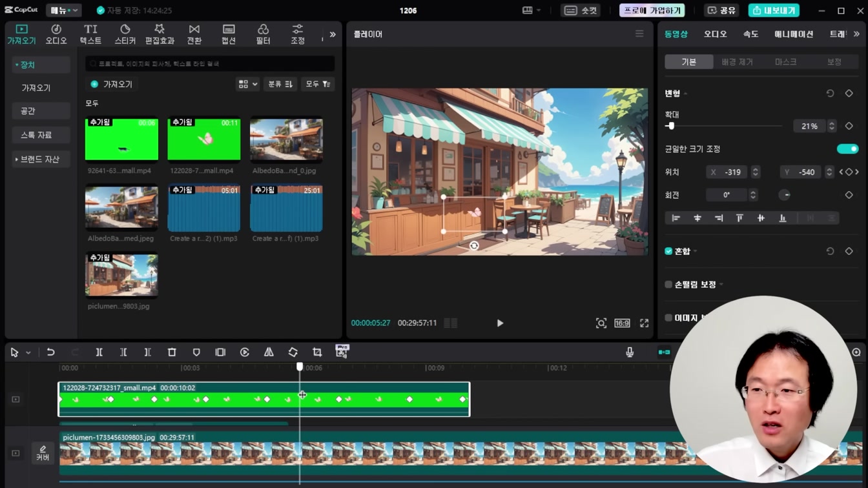
Task: Click the 커버 cover button
Action: 43,453
